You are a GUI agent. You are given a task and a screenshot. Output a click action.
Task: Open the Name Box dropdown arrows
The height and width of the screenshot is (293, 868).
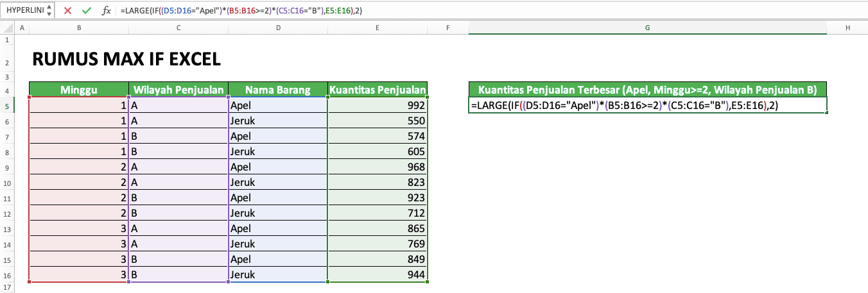pos(49,11)
